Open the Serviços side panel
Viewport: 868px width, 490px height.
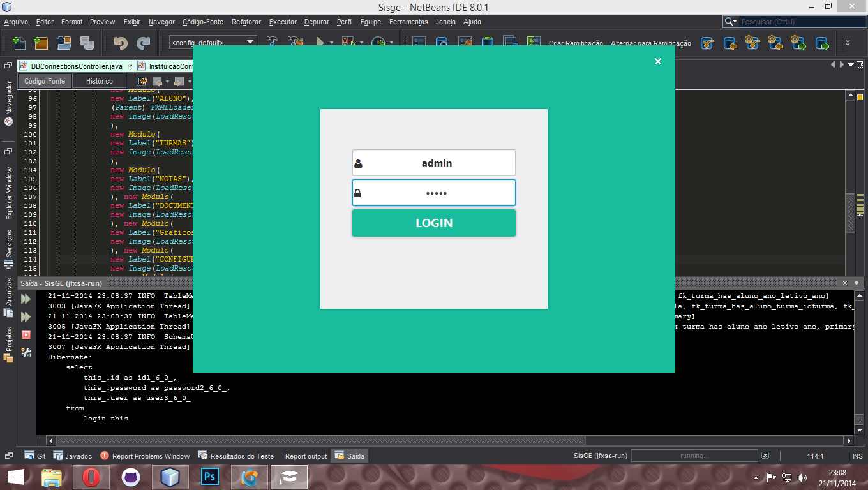pyautogui.click(x=8, y=249)
